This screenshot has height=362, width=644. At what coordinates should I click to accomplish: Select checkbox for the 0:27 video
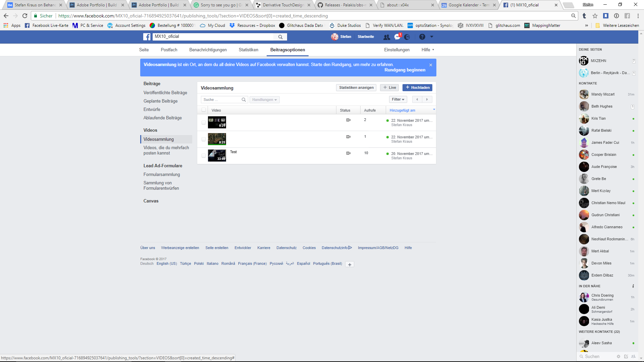pyautogui.click(x=204, y=123)
